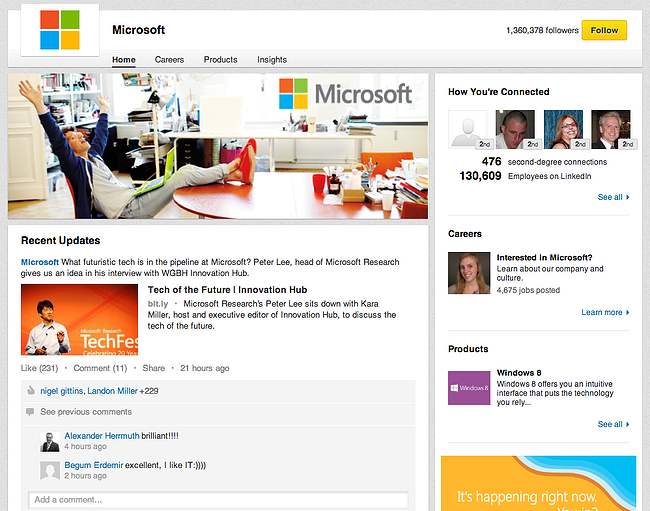
Task: Click the purple Windows 8 product image
Action: [x=469, y=388]
